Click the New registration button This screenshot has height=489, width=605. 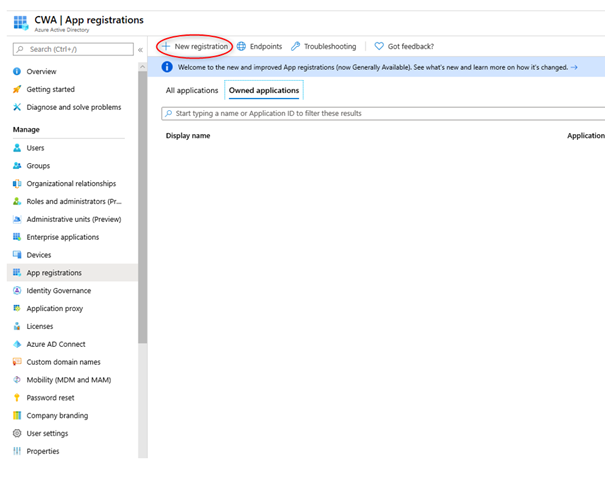click(195, 46)
